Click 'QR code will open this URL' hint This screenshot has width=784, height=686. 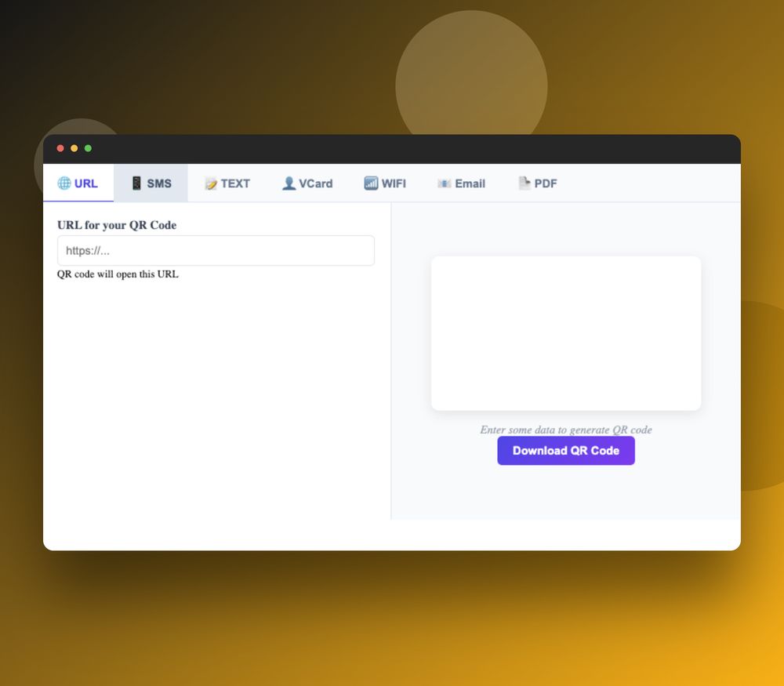point(118,274)
